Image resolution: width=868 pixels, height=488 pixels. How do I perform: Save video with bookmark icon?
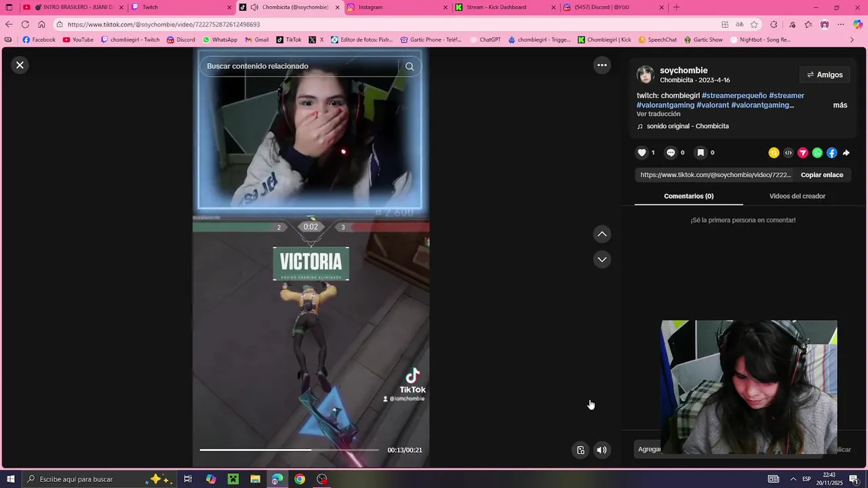pos(701,152)
